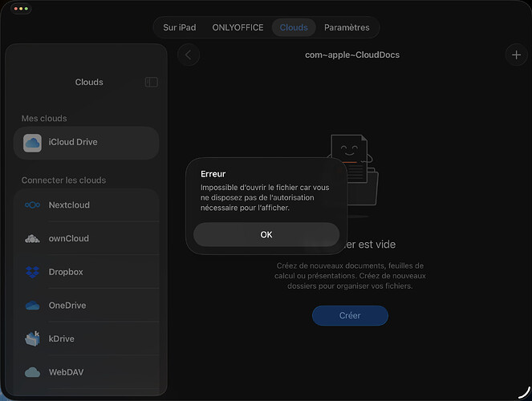Click the OneDrive cloud icon
This screenshot has height=401, width=532.
(32, 306)
